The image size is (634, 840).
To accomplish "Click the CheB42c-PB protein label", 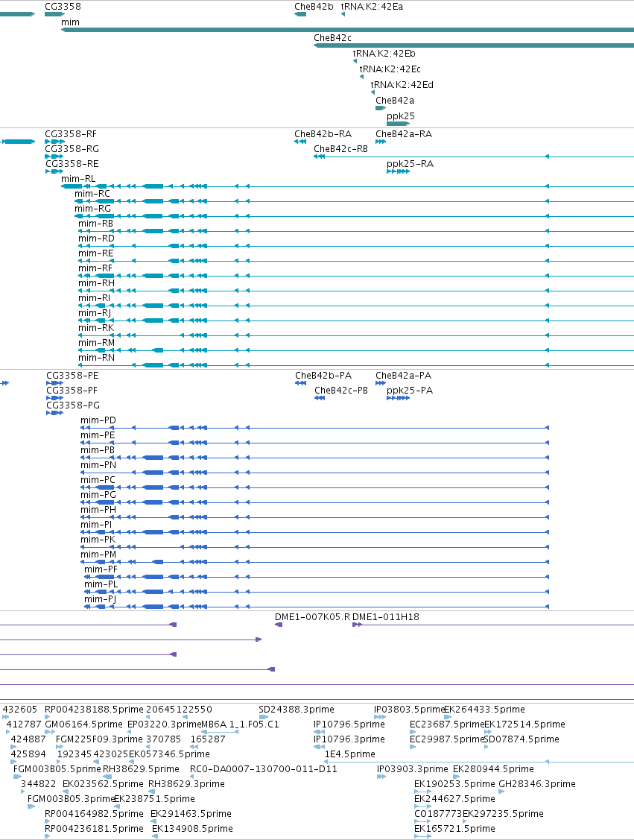I will pos(341,390).
